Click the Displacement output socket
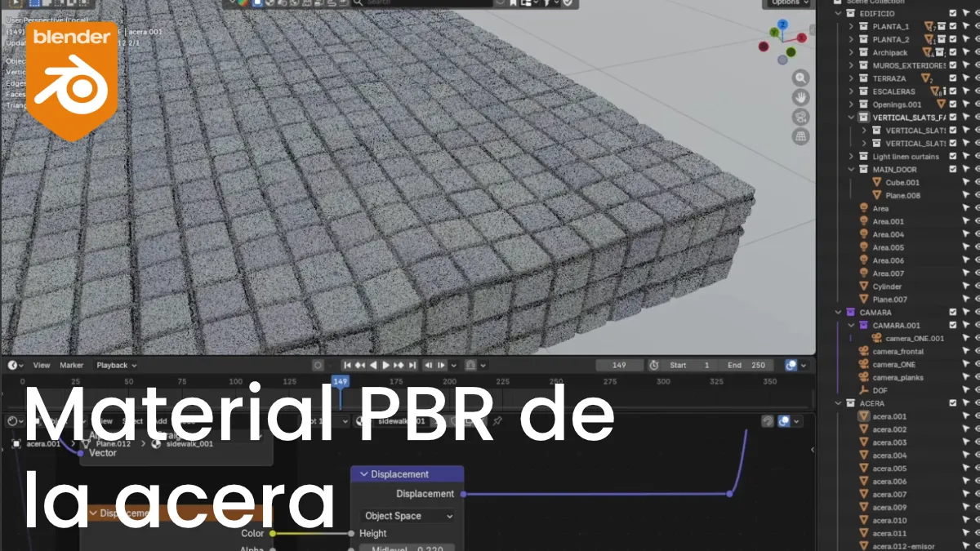The image size is (980, 551). tap(463, 494)
